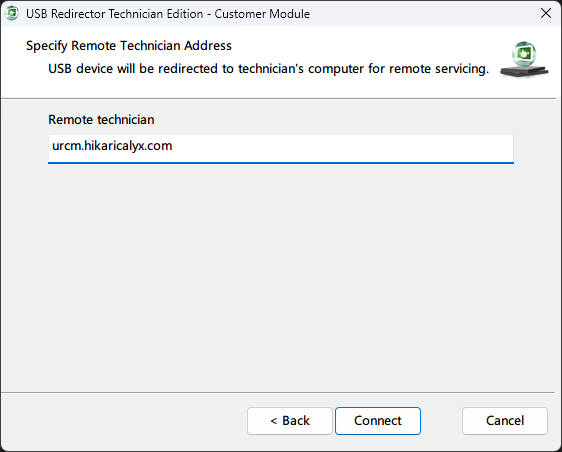Click "Customer Module" in the title bar
Image resolution: width=562 pixels, height=452 pixels.
[262, 14]
